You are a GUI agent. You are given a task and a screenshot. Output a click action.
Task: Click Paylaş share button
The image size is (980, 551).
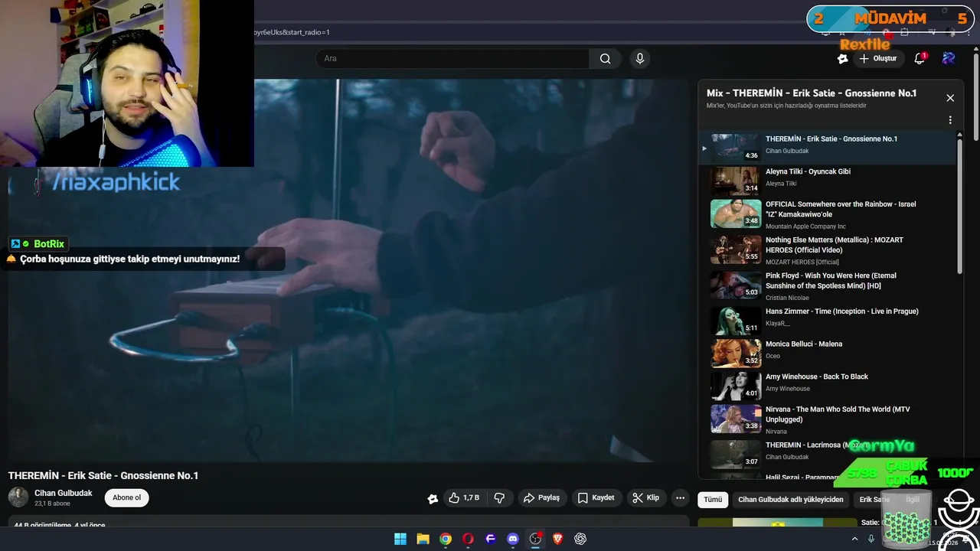click(x=541, y=498)
